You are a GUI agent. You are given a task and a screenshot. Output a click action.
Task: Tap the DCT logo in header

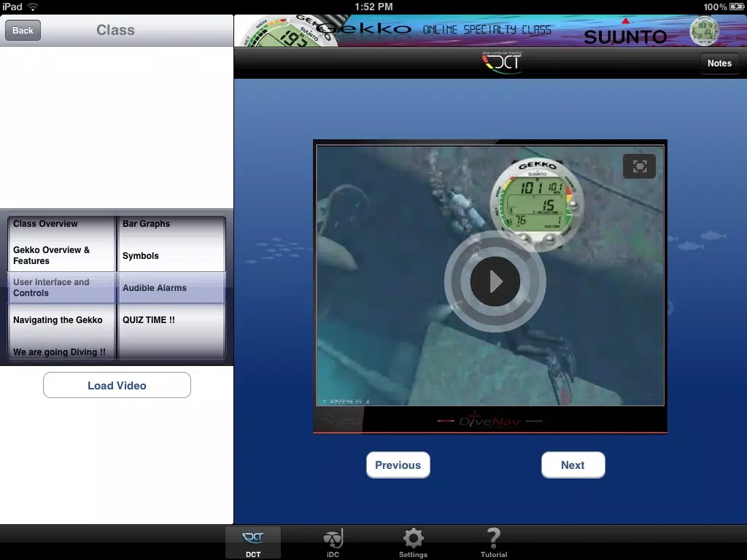[x=502, y=62]
